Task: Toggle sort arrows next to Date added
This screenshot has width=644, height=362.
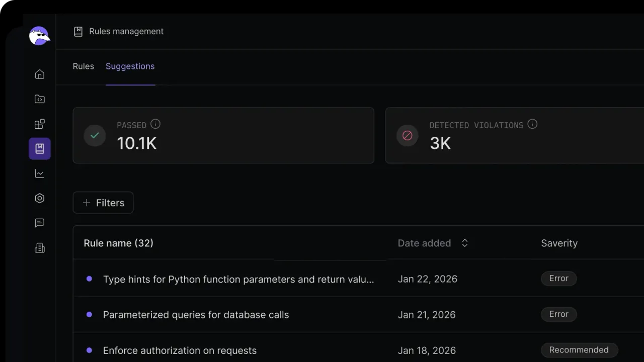Action: click(465, 243)
